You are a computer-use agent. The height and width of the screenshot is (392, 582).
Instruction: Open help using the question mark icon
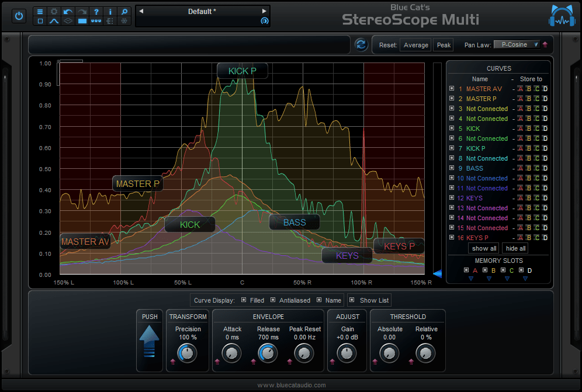tap(96, 12)
